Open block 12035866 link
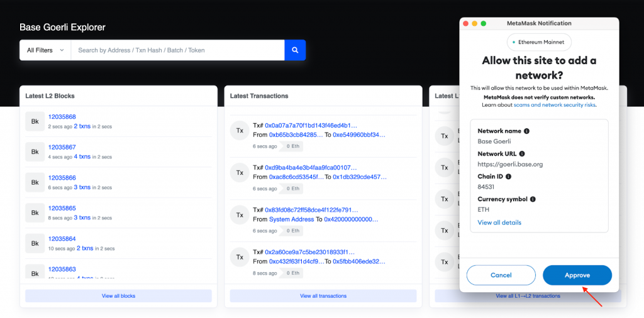 (62, 178)
